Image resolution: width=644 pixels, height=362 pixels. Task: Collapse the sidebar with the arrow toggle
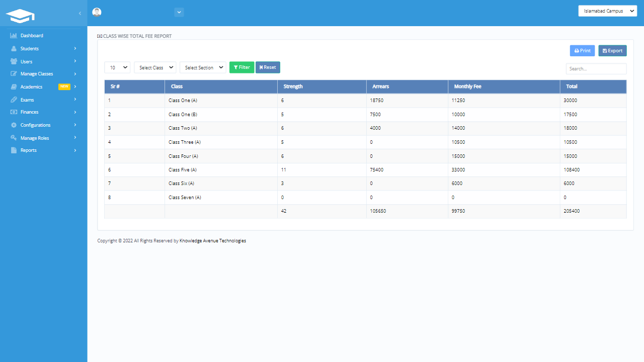[x=79, y=14]
